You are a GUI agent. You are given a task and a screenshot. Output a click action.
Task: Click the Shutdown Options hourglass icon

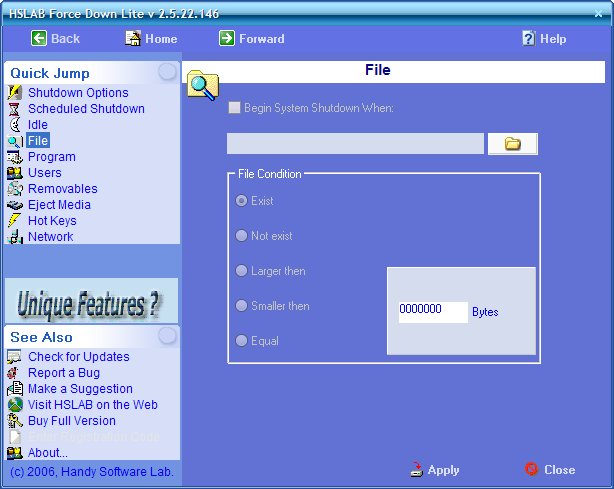(14, 93)
